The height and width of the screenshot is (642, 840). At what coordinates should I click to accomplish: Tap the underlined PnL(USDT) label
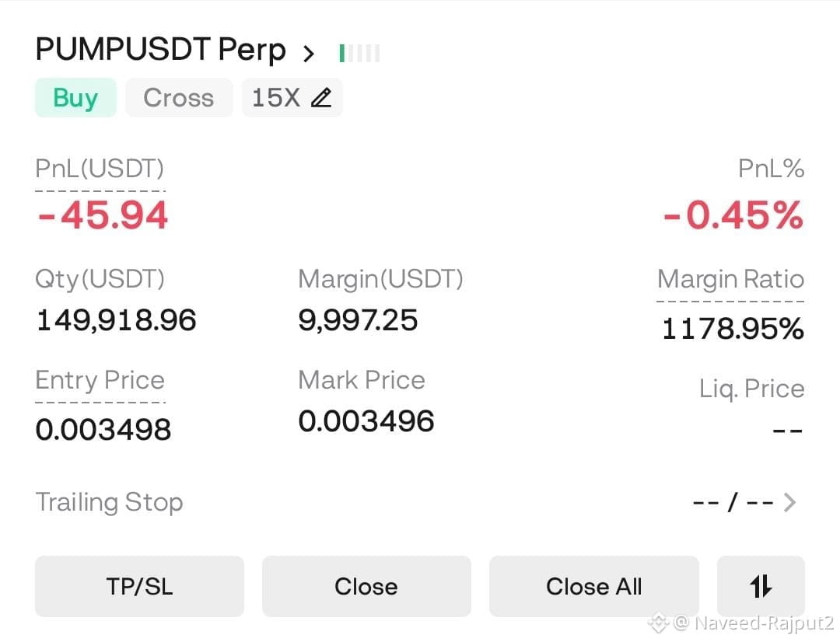click(100, 169)
